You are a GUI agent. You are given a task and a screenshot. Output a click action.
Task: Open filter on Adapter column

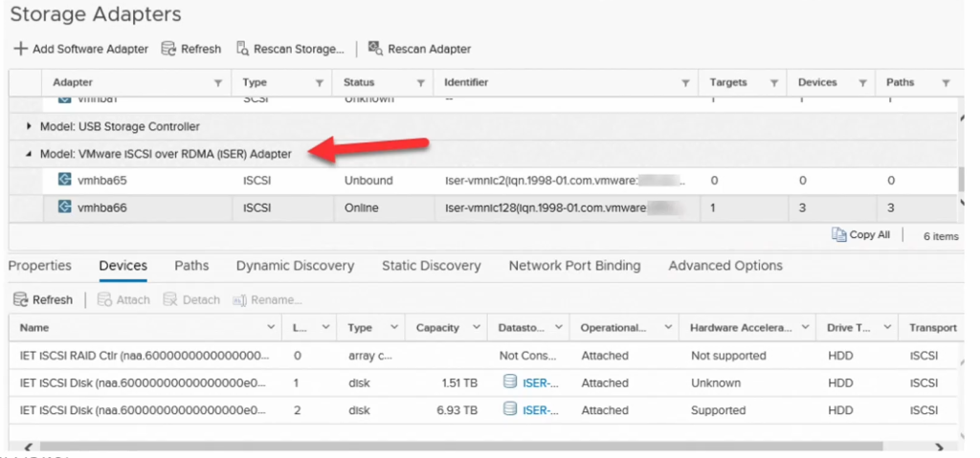click(218, 83)
